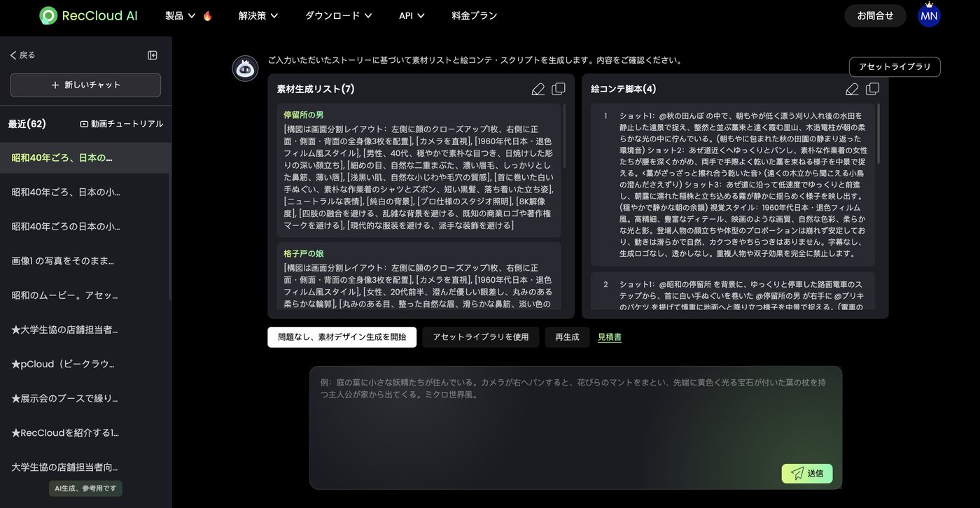This screenshot has width=980, height=508.
Task: Click 問題なし、素材デザイン生成を開始 button
Action: (342, 337)
